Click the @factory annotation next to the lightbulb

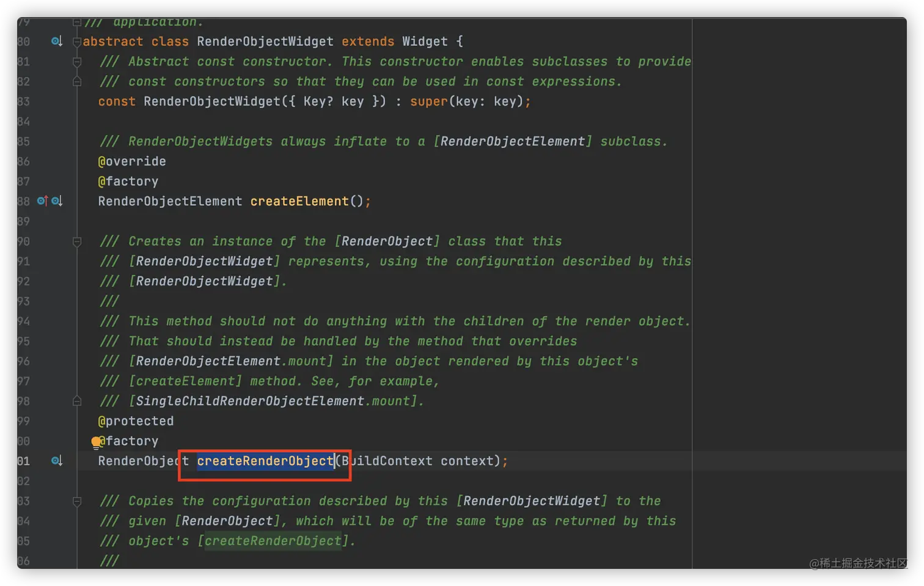(128, 441)
